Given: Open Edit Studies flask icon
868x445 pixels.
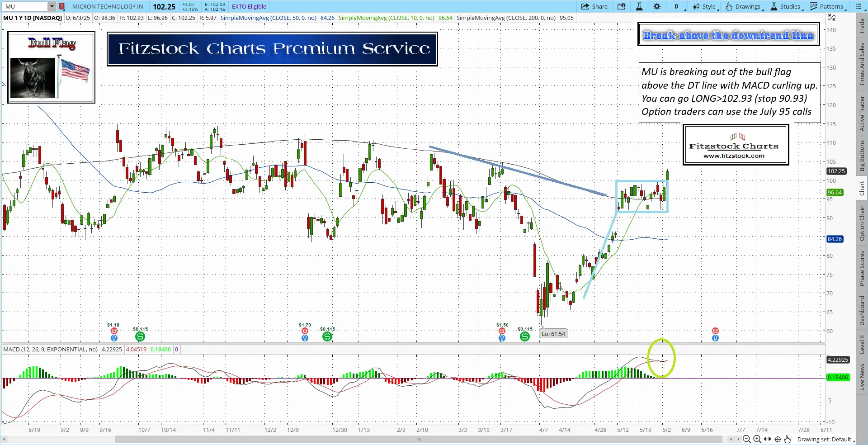Looking at the screenshot, I should click(x=639, y=6).
